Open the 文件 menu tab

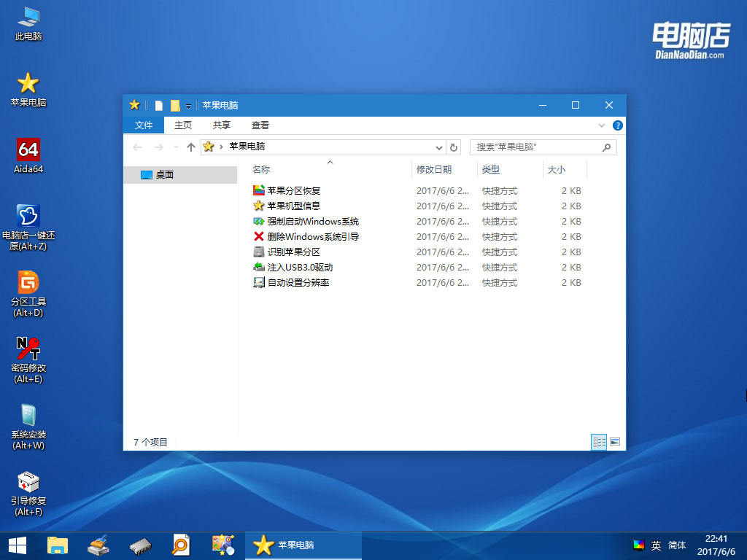144,125
